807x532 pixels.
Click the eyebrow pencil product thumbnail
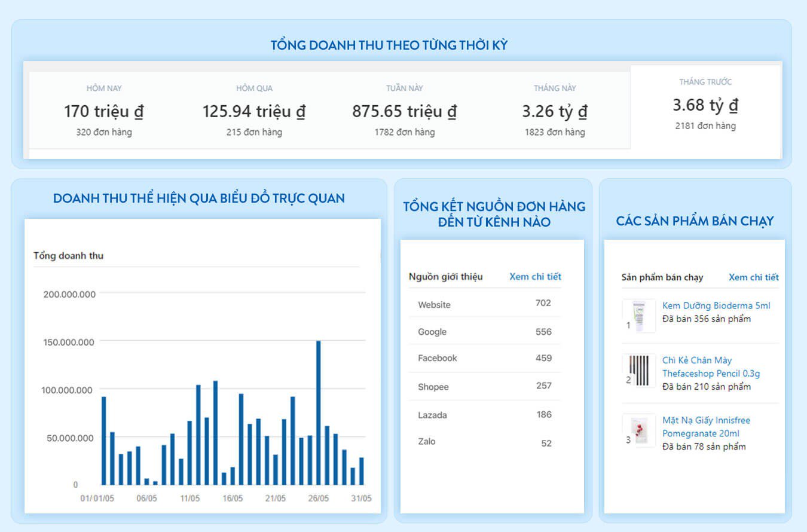click(638, 370)
